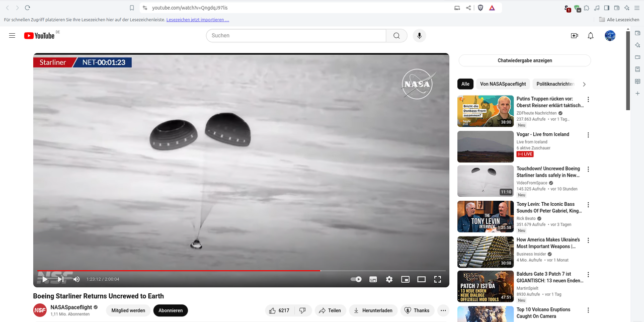Open options for Top 10 Volcano video
Screen dimensions: 644x322
(x=588, y=310)
